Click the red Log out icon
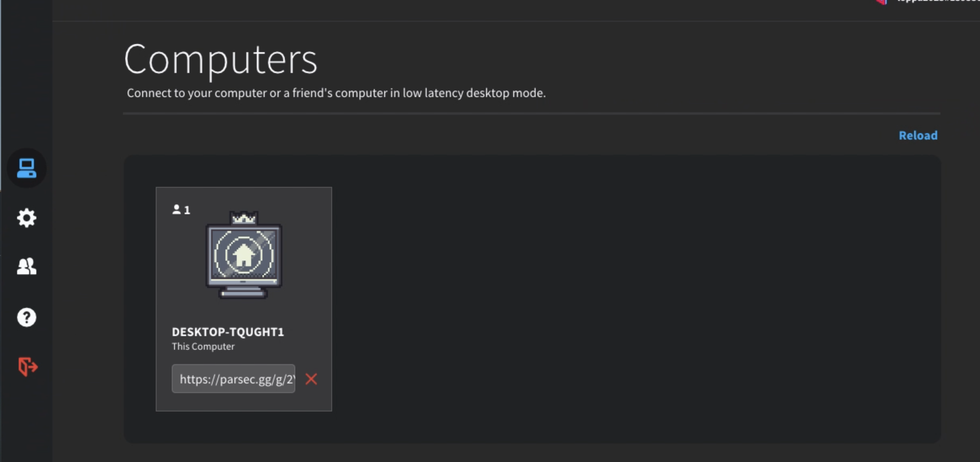The height and width of the screenshot is (462, 980). click(x=27, y=367)
